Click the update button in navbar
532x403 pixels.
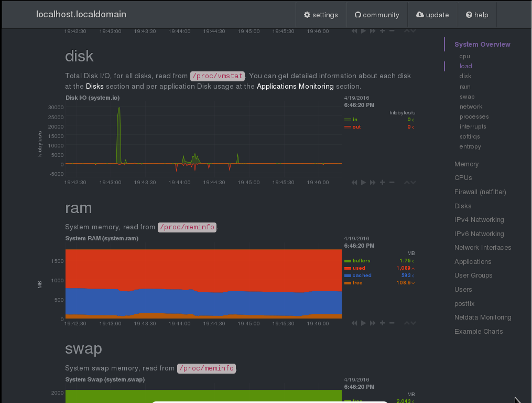pos(432,15)
